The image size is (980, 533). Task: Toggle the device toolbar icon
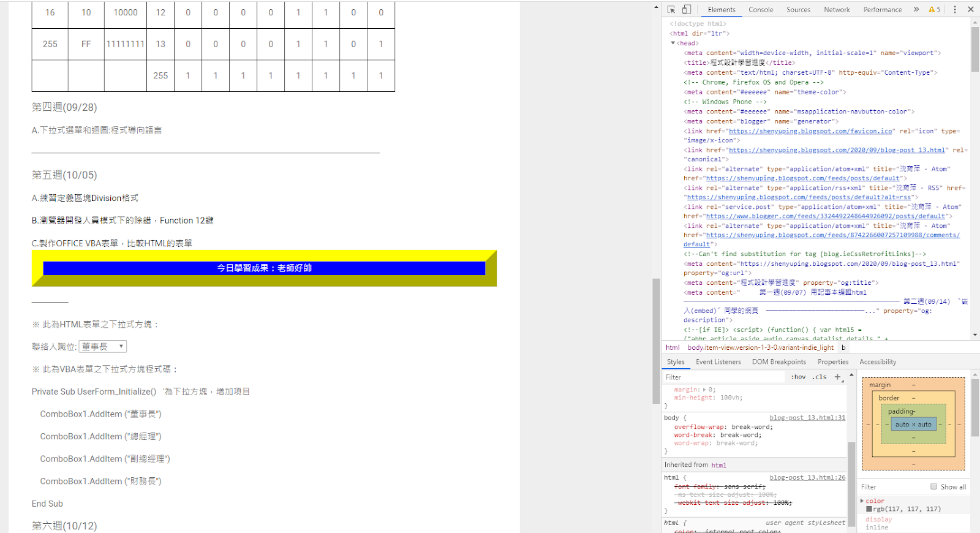pyautogui.click(x=687, y=9)
